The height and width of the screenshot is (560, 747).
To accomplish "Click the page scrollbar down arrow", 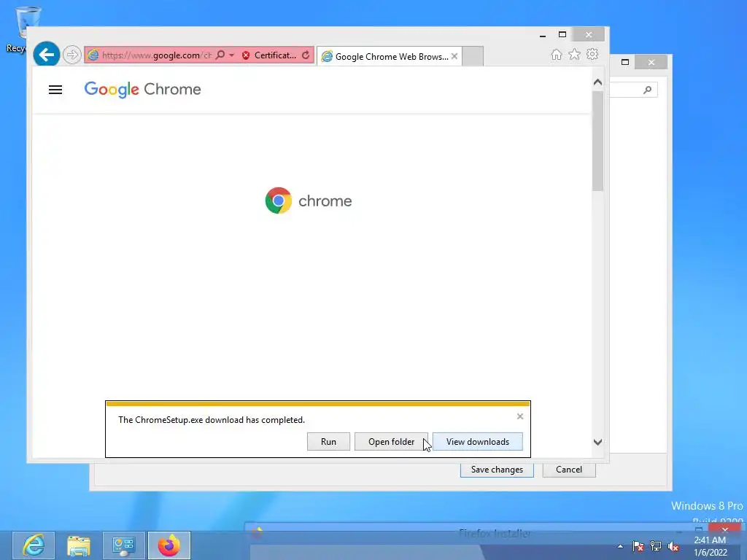I will coord(598,442).
